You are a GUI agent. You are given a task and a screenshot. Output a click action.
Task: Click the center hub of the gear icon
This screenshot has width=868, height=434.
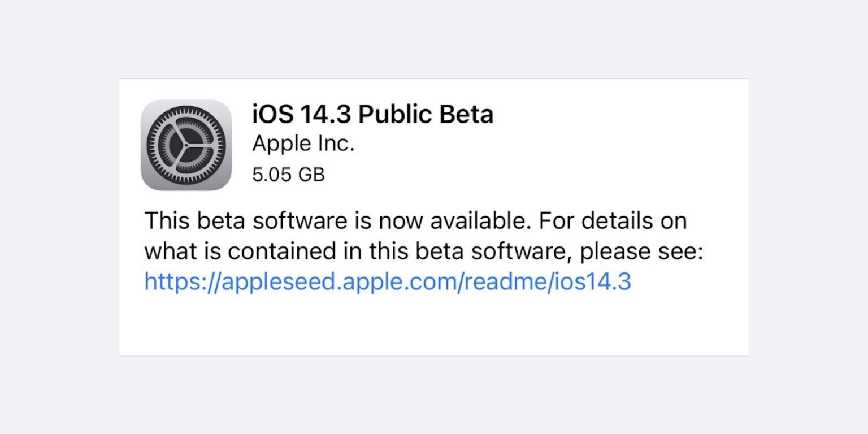tap(186, 145)
